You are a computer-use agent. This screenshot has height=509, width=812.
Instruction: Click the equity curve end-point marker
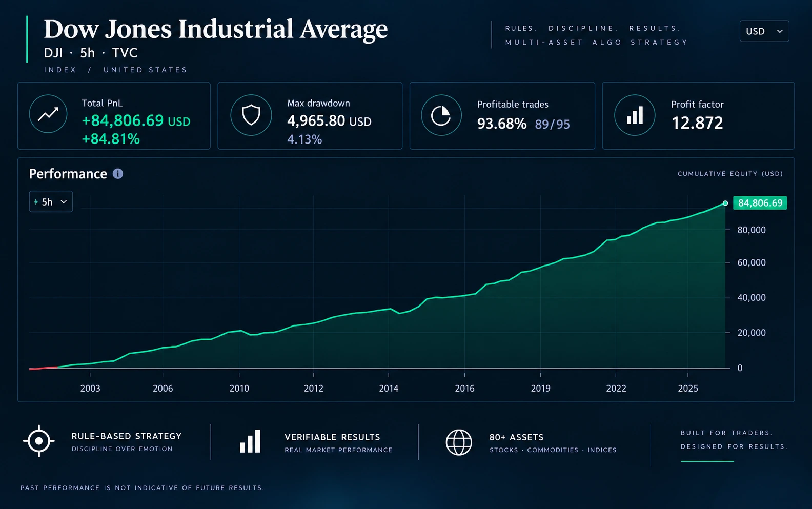(x=725, y=203)
